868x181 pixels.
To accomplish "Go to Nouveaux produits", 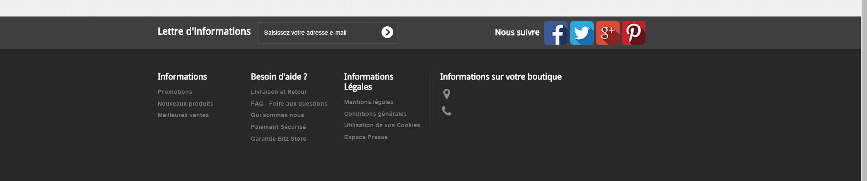I will pos(185,104).
